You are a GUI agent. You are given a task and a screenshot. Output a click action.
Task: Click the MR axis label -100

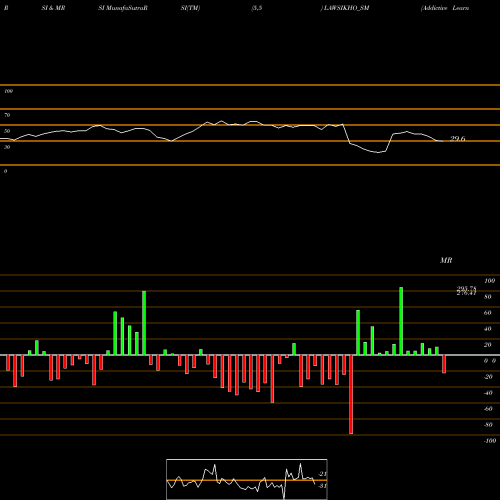[489, 441]
